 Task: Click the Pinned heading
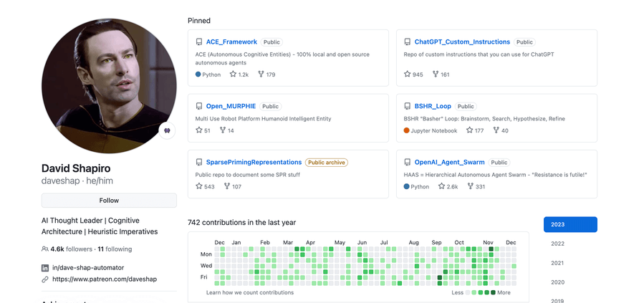199,21
